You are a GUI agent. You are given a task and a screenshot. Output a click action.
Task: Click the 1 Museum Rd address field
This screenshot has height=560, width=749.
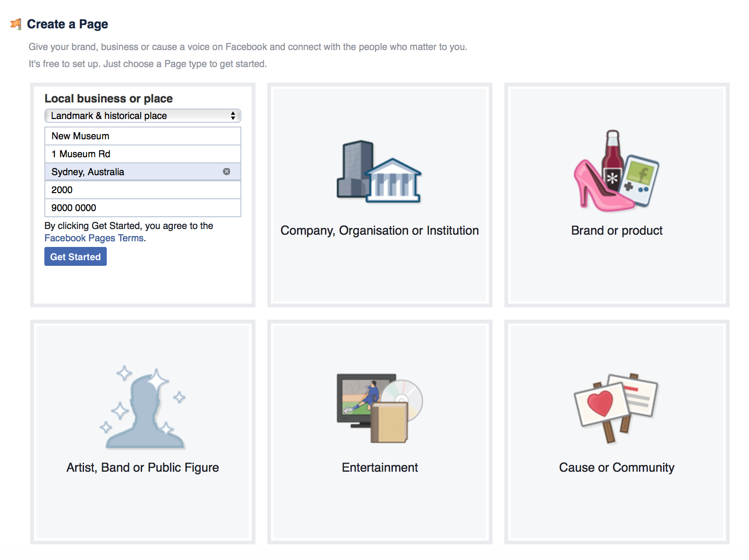[x=143, y=154]
